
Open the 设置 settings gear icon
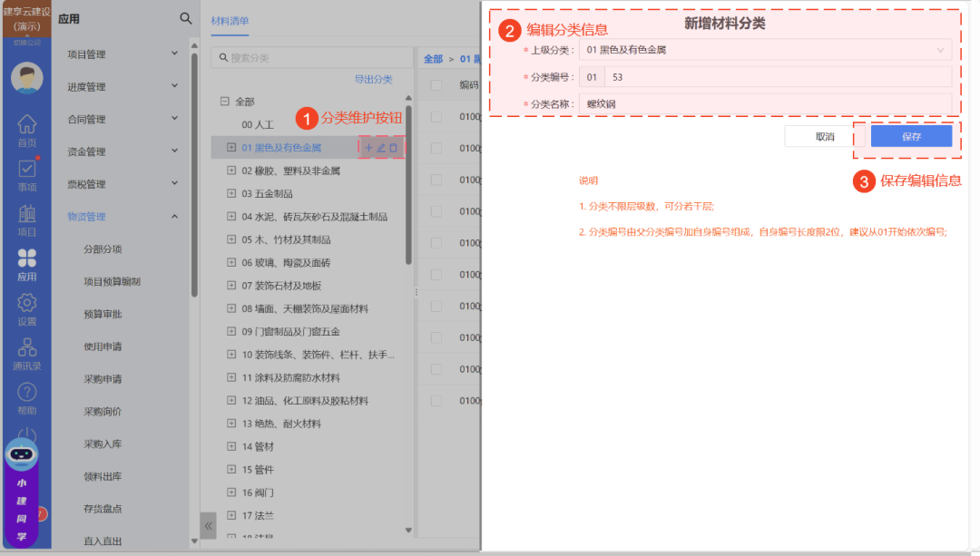pyautogui.click(x=27, y=308)
